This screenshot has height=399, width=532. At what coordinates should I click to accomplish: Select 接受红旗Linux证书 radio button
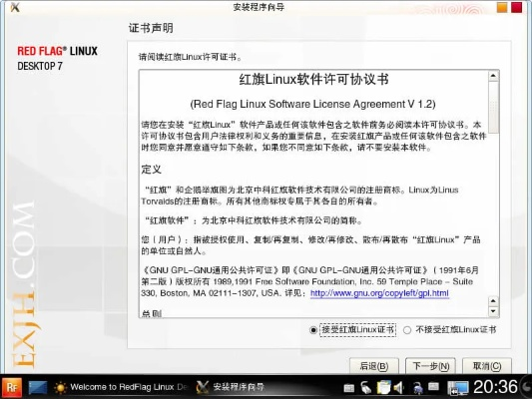(x=313, y=330)
